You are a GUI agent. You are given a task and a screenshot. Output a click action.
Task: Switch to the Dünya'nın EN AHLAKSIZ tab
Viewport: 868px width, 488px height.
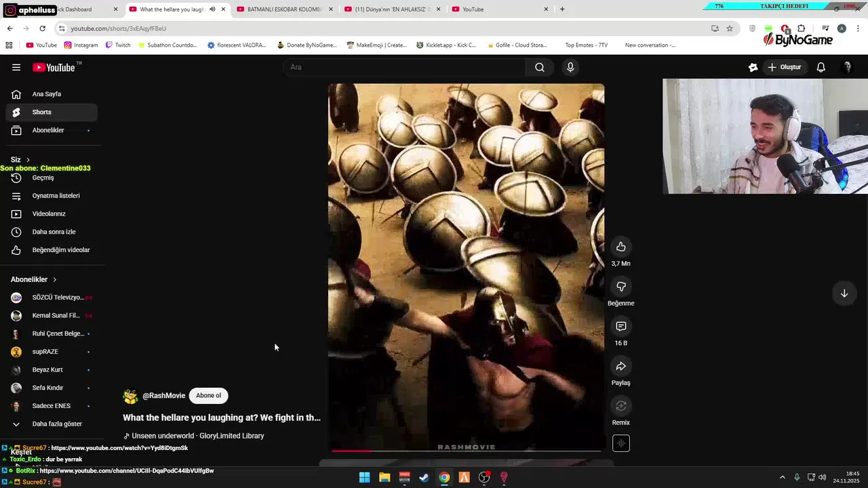[x=392, y=9]
